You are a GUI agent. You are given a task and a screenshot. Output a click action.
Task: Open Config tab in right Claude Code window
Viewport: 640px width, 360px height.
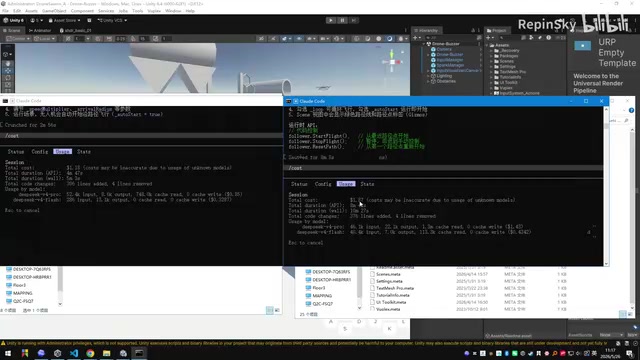tap(323, 184)
